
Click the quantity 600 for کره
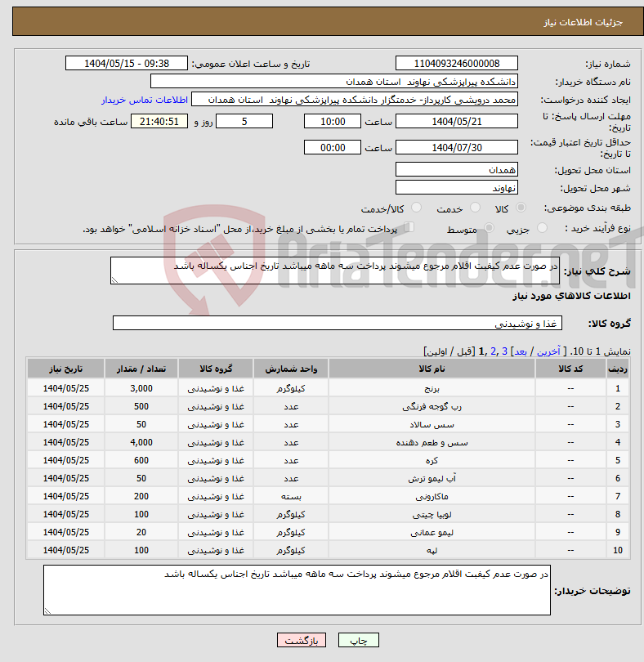point(141,460)
